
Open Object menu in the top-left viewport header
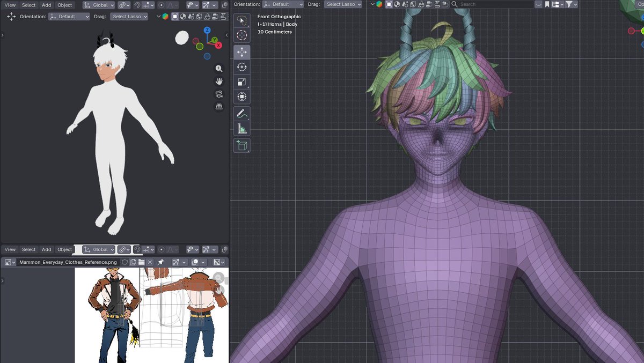point(65,5)
